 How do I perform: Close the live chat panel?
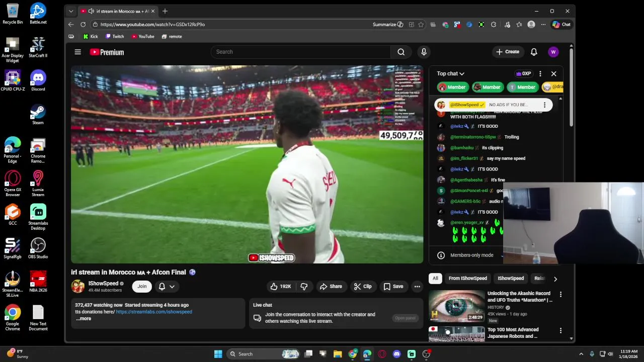pos(553,73)
